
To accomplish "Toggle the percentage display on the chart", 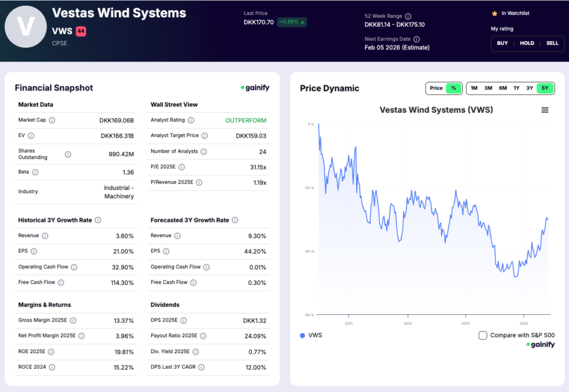I will point(453,88).
